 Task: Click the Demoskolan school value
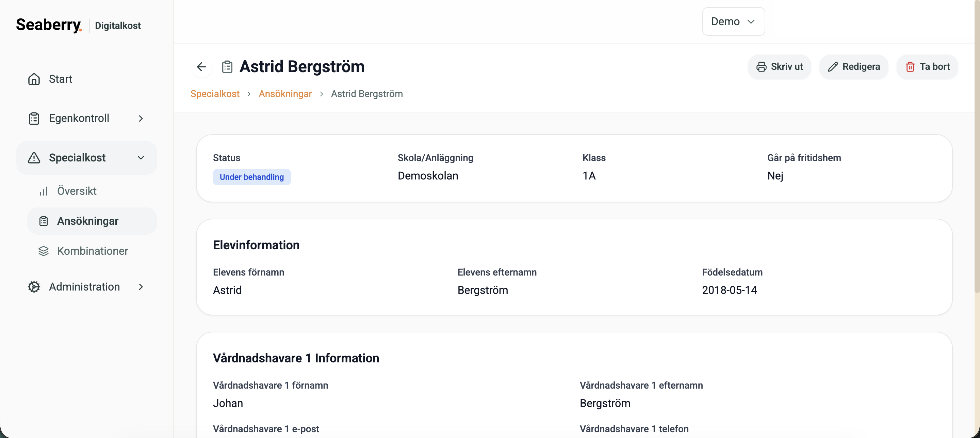pyautogui.click(x=428, y=176)
